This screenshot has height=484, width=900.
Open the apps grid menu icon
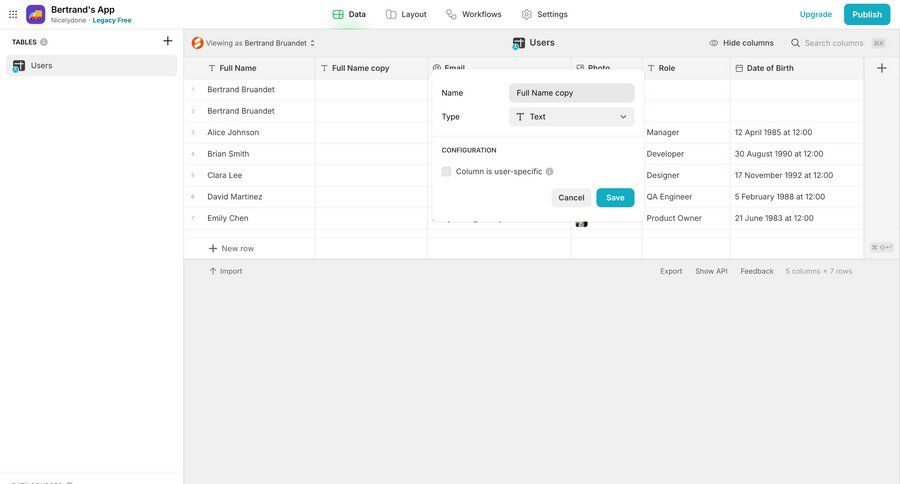click(x=13, y=14)
